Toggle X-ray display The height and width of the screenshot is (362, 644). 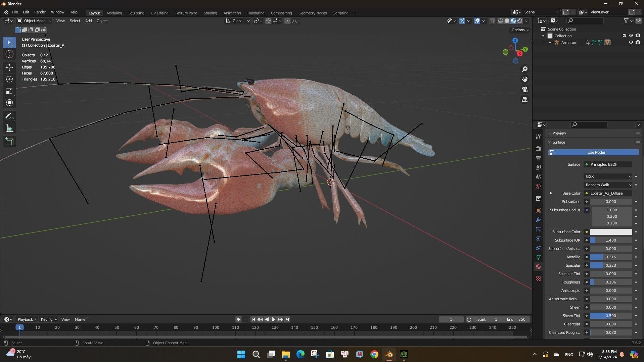pos(492,21)
